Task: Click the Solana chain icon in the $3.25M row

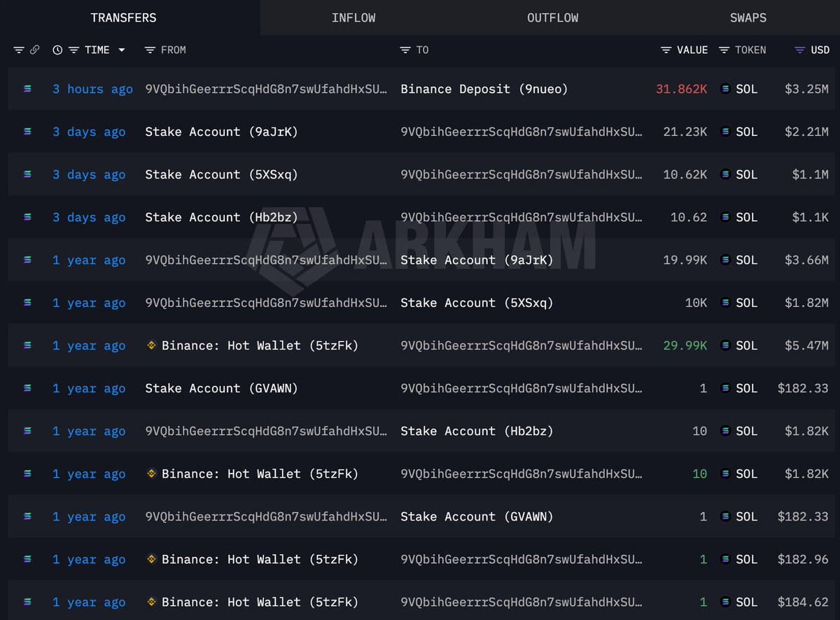Action: point(27,89)
